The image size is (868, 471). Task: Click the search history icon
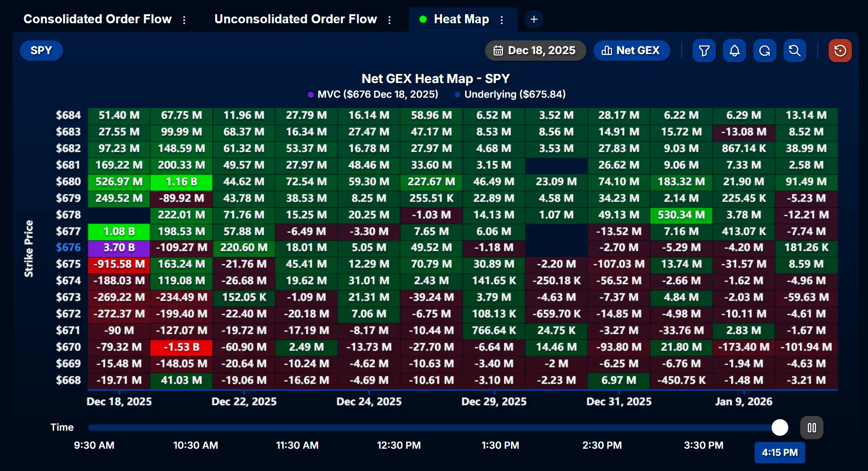click(x=795, y=50)
